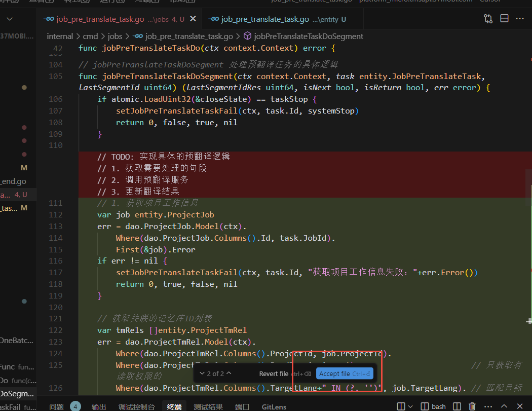Open the 调试控制台 debug console tab
Screen dimensions: 532x411
click(136, 406)
